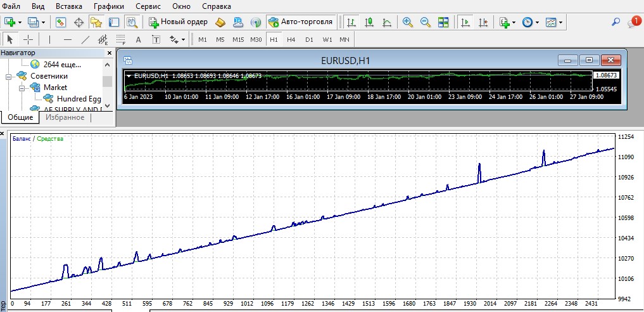644x312 pixels.
Task: Select the vertical line drawing tool
Action: pyautogui.click(x=49, y=39)
